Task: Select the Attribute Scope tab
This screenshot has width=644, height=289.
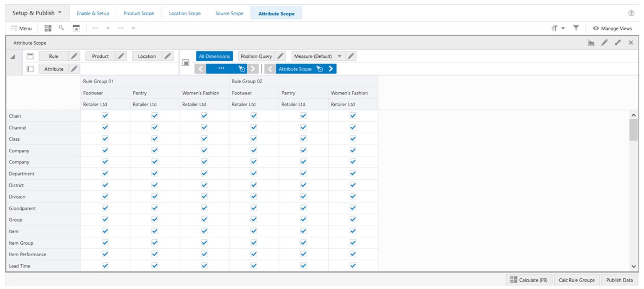Action: click(x=276, y=13)
